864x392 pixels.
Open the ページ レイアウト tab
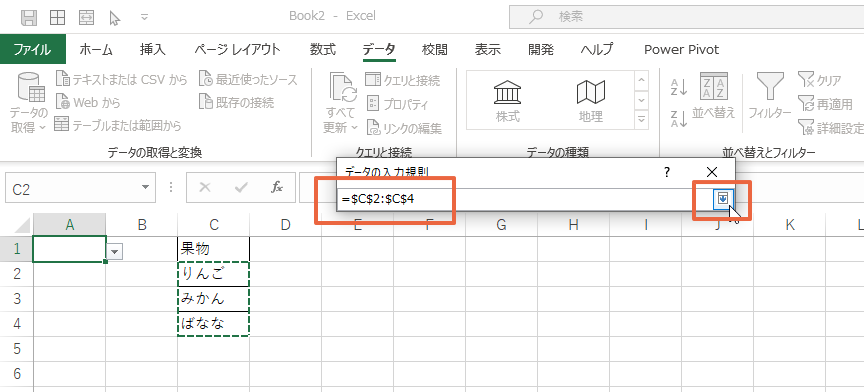[237, 50]
